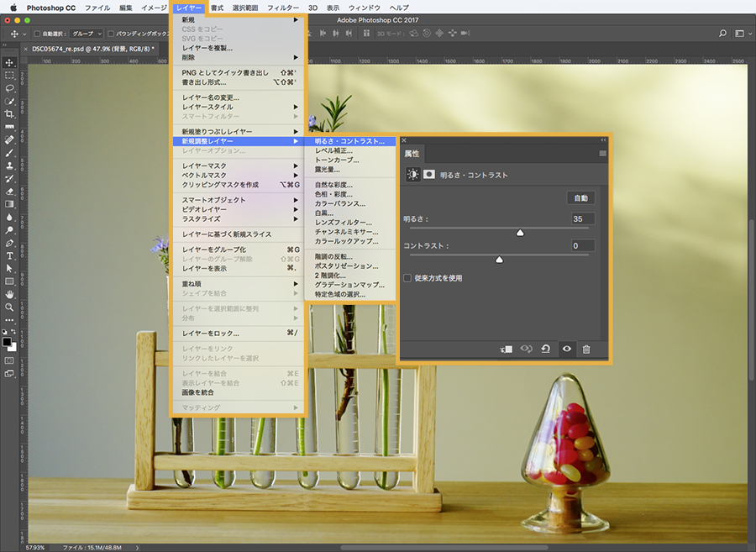Select the Blur tool
Screen dimensions: 756x552
tap(9, 217)
